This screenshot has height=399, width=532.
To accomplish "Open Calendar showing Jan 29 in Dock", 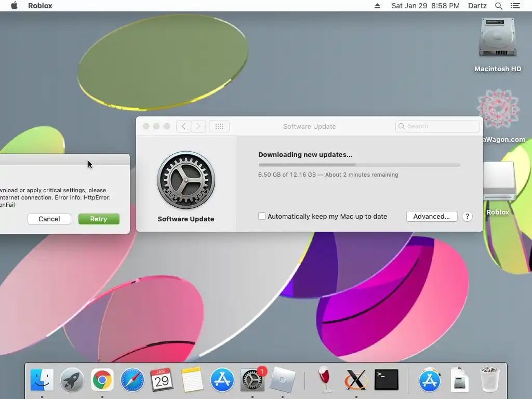I will pos(162,380).
